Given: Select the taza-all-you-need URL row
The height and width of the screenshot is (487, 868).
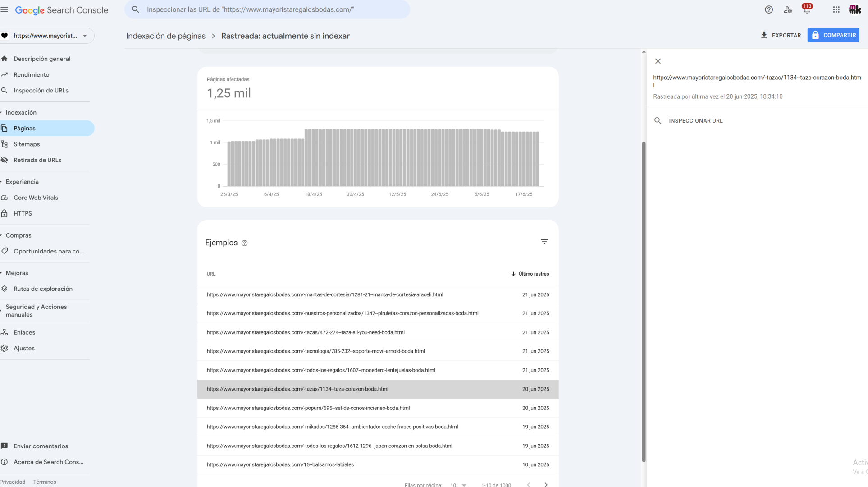Looking at the screenshot, I should pos(378,332).
